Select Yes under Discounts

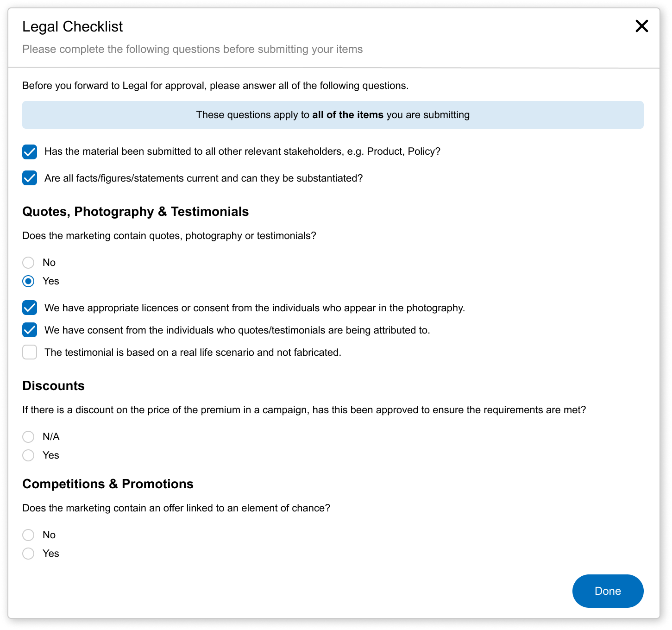[29, 455]
